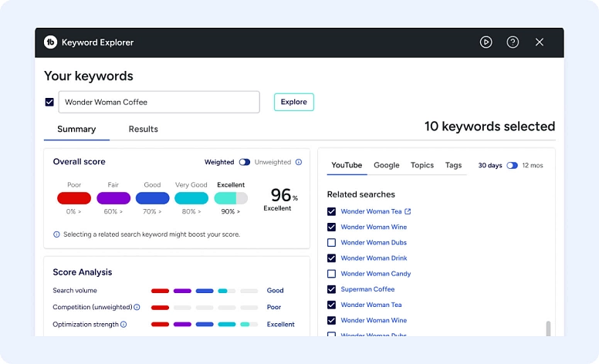
Task: Click the keyword input field
Action: pyautogui.click(x=159, y=102)
